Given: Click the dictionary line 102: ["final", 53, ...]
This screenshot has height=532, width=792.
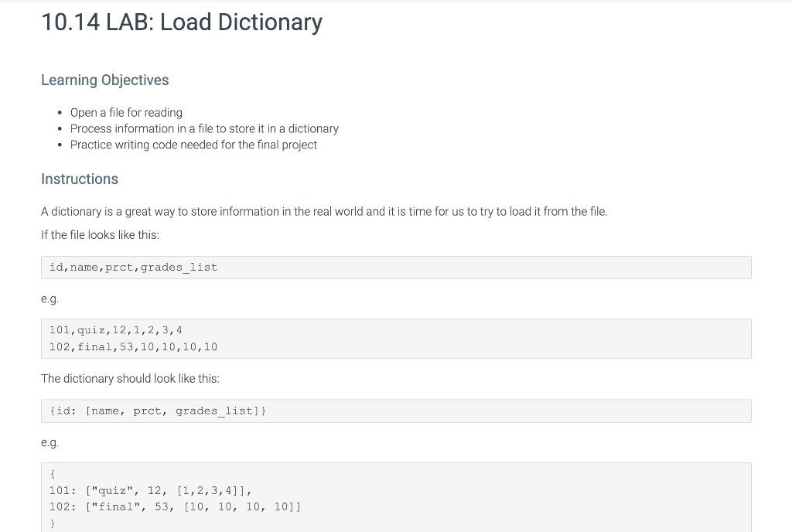Looking at the screenshot, I should [x=175, y=506].
